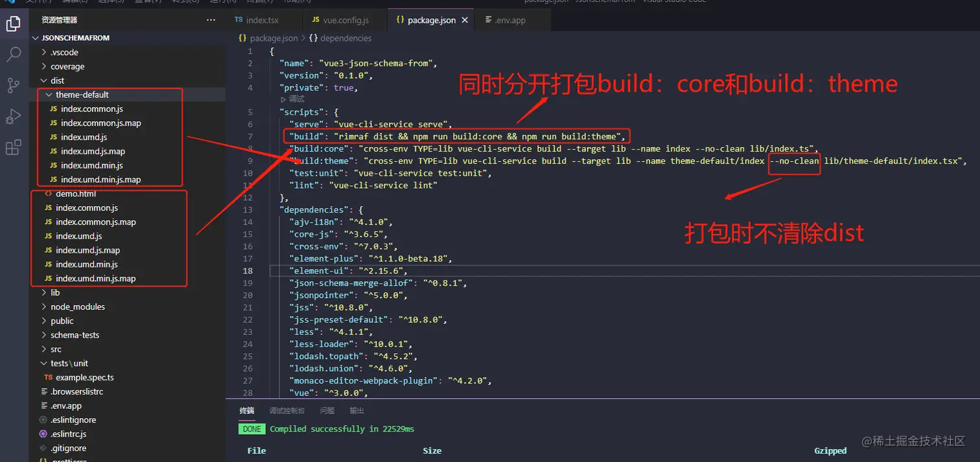
Task: Open the .gitignore file
Action: 68,448
